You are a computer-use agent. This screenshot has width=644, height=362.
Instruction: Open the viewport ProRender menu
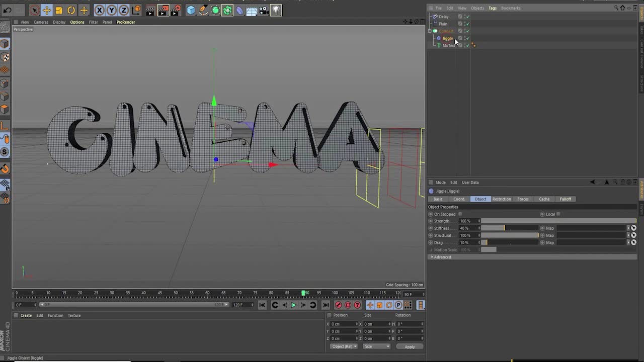[126, 22]
